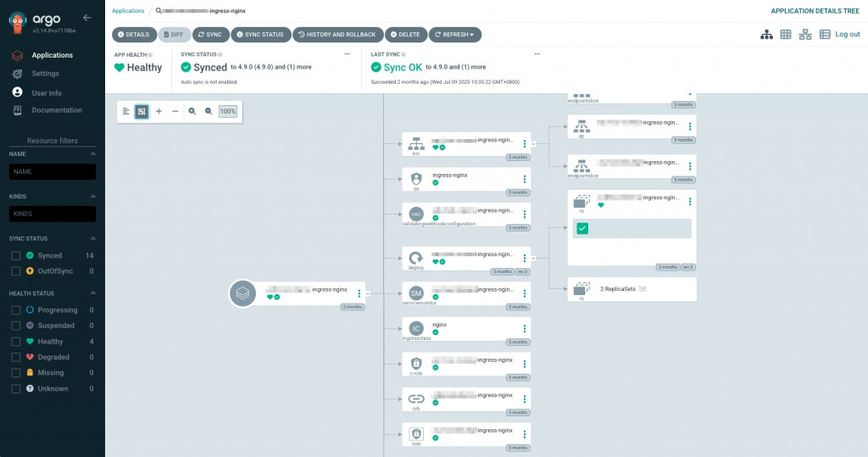This screenshot has height=457, width=868.
Task: Click Log out
Action: coord(848,35)
